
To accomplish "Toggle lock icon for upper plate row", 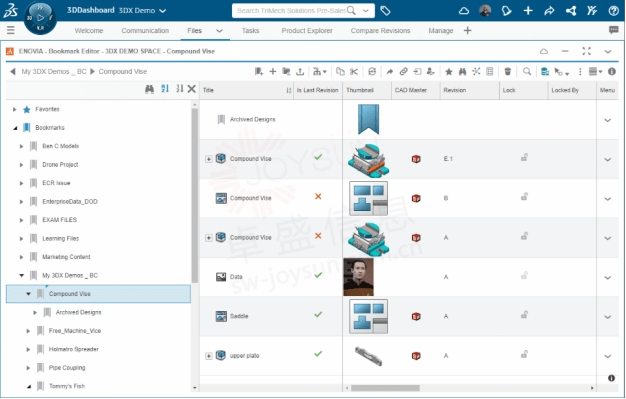I will tap(524, 354).
